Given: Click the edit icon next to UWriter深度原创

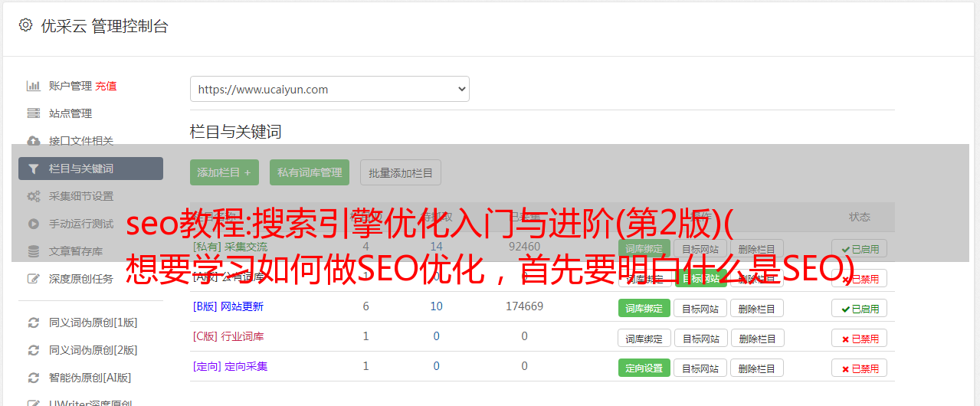Looking at the screenshot, I should [x=34, y=403].
